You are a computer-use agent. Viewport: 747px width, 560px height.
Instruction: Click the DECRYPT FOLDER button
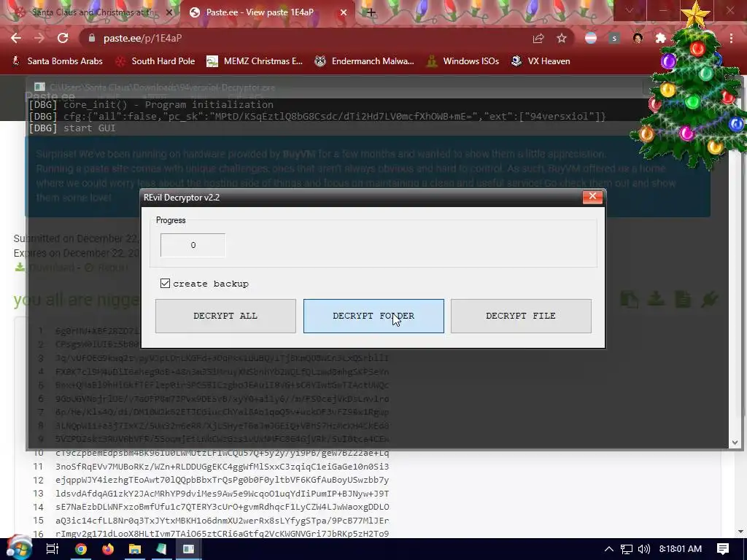(373, 316)
